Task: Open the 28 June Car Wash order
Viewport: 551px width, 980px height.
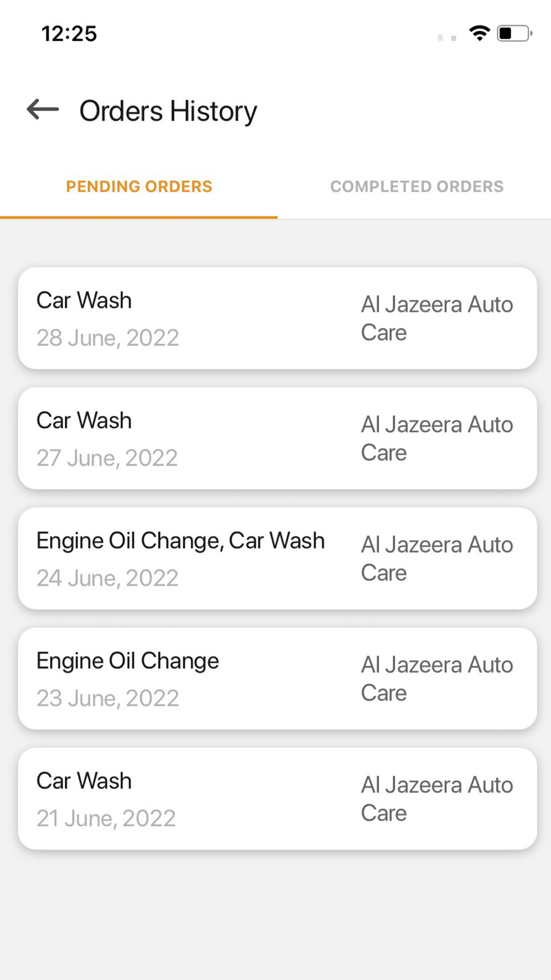Action: 278,318
